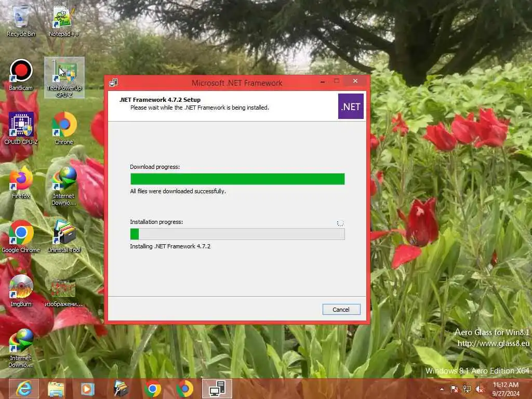Select the Uninstall Tool desktop shortcut
The image size is (532, 399).
click(64, 237)
